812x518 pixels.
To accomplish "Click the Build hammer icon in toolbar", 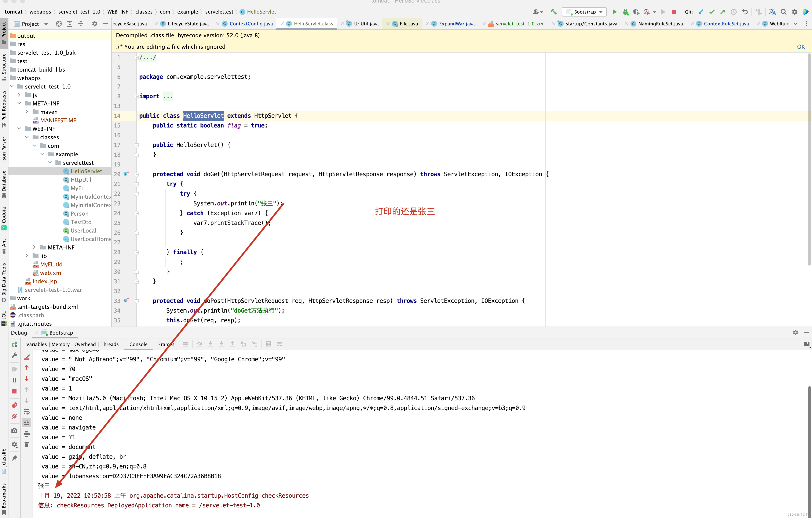I will tap(554, 12).
